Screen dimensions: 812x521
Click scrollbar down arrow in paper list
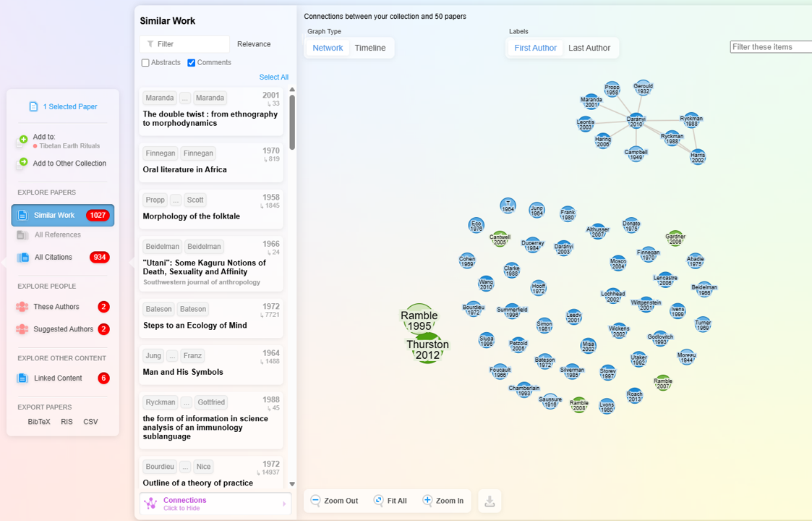[292, 483]
